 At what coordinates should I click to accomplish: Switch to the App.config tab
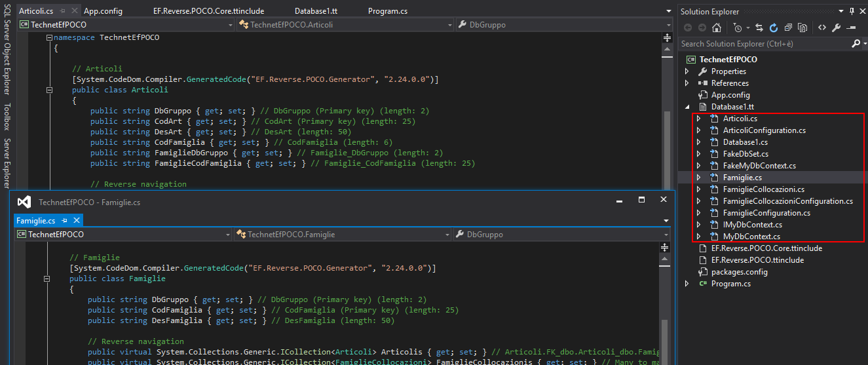pyautogui.click(x=102, y=11)
